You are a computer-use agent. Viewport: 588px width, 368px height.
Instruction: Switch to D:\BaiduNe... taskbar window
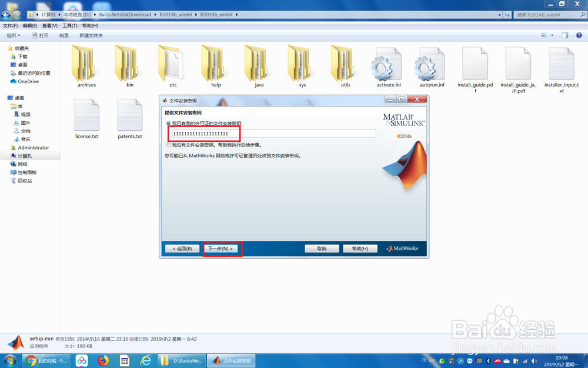[x=182, y=361]
